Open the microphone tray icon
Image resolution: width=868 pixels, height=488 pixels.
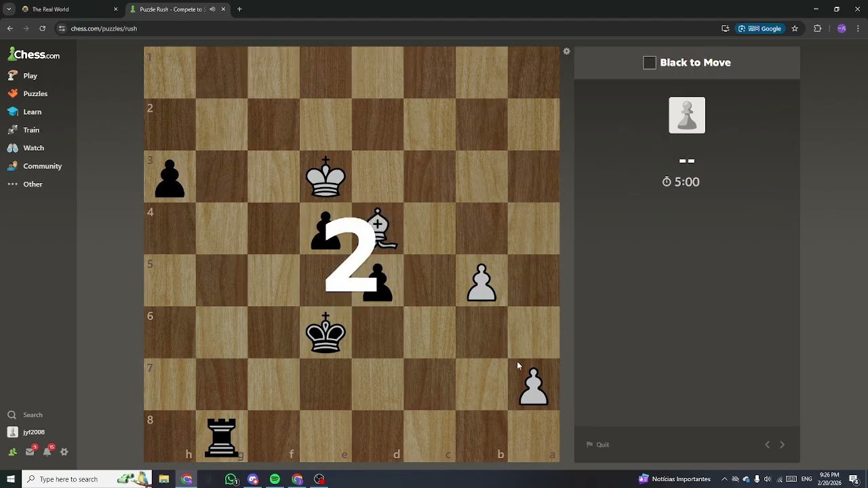(x=757, y=479)
